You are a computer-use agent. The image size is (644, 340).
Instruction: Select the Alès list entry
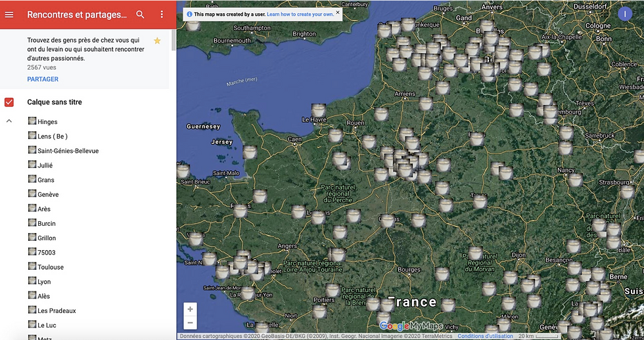pos(44,296)
